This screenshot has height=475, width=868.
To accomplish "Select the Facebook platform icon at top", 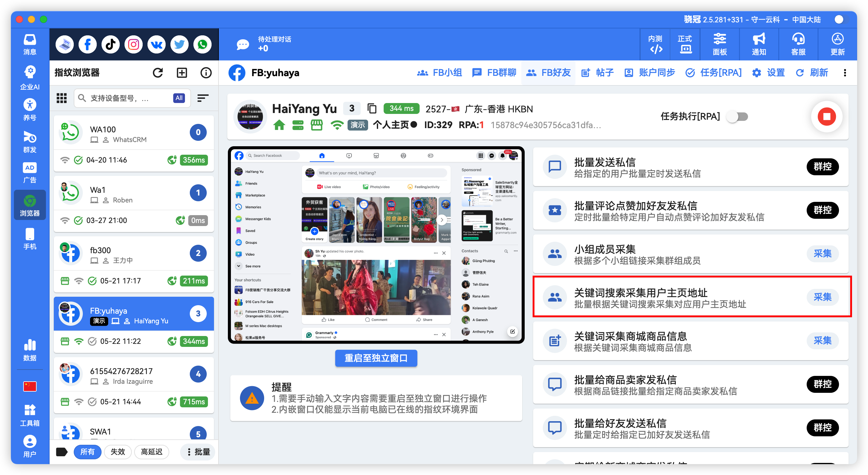I will pos(87,44).
